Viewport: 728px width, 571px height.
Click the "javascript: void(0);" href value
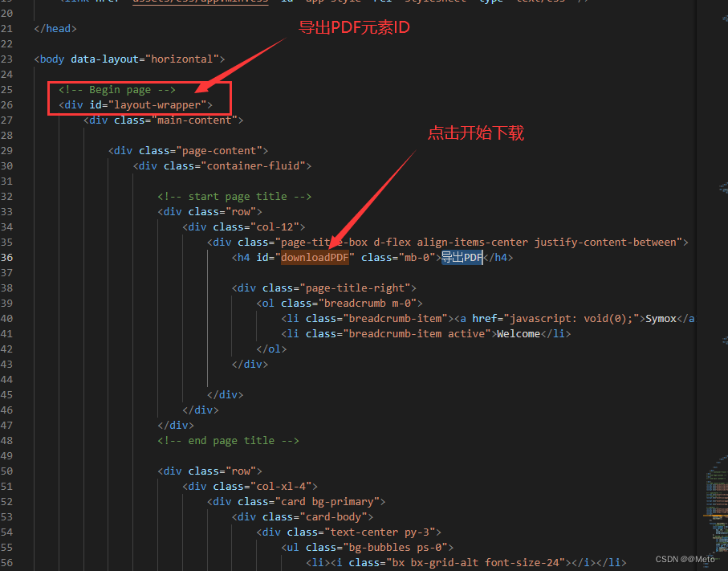[571, 319]
